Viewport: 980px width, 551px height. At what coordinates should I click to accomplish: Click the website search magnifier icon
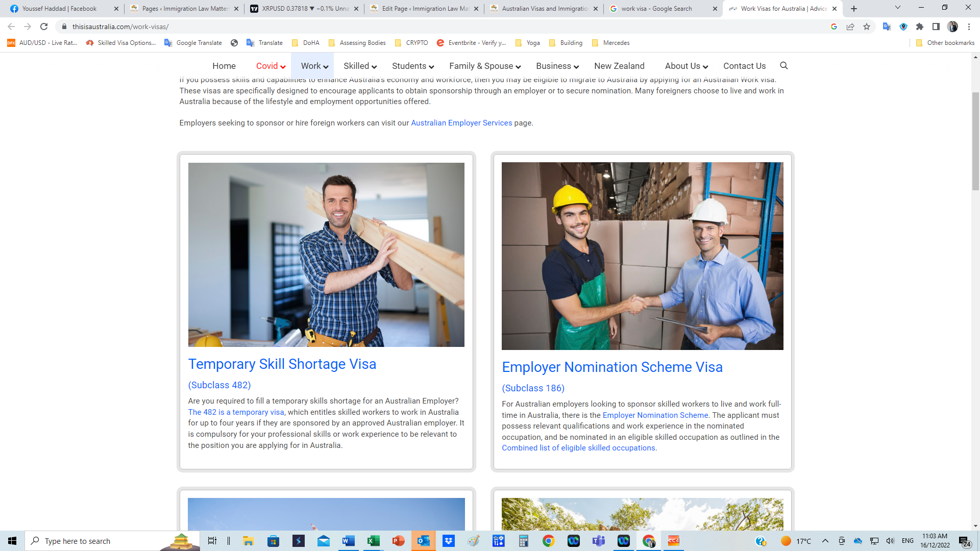(x=784, y=65)
